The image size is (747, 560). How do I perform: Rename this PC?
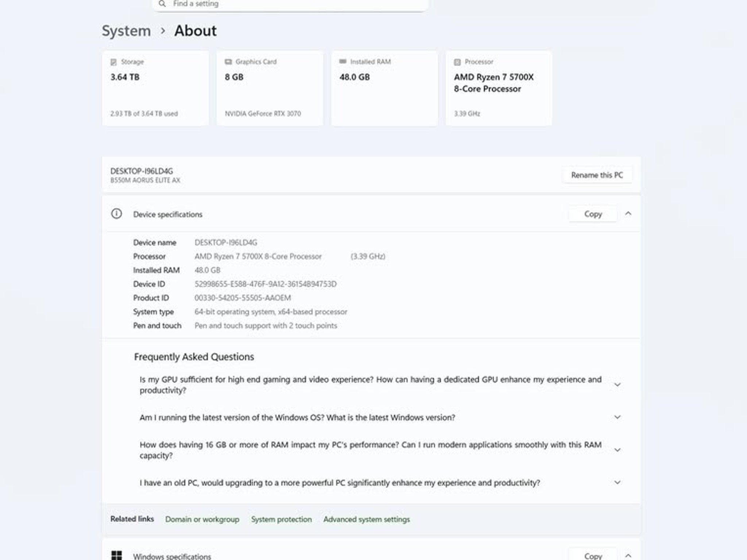click(x=597, y=175)
